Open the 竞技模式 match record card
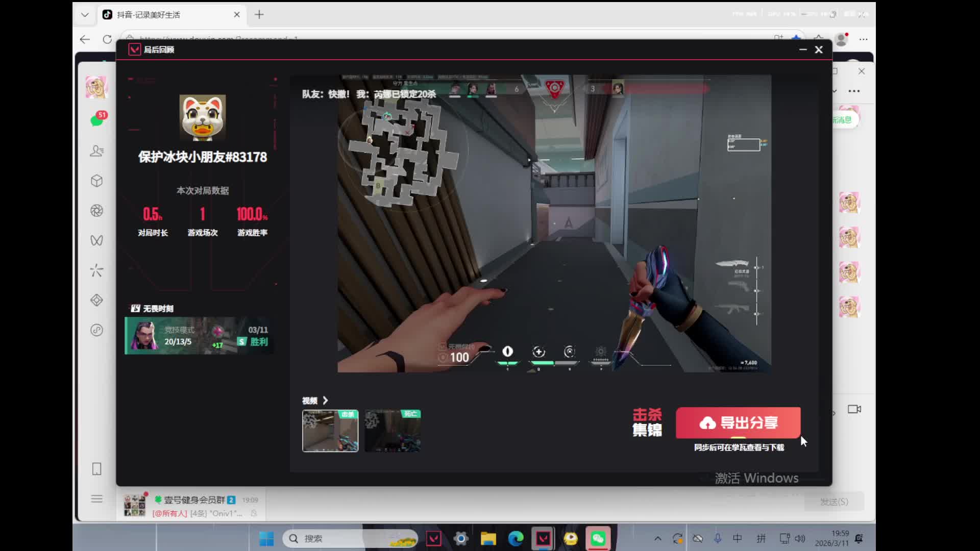 [199, 336]
